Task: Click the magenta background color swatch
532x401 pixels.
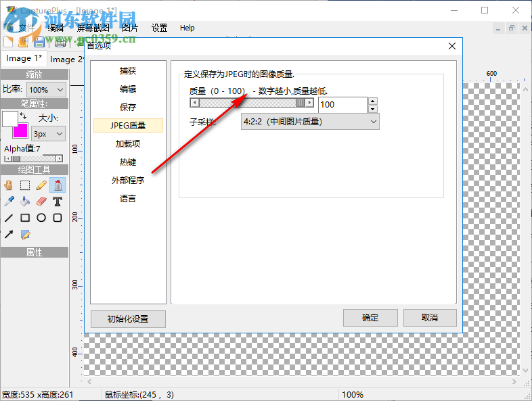Action: click(x=20, y=131)
